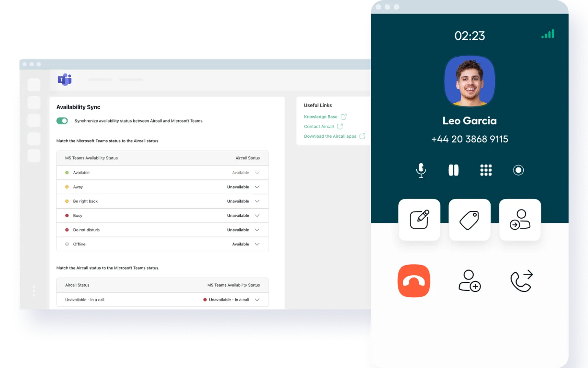Hang up with red end-call button
The height and width of the screenshot is (368, 588).
[414, 281]
